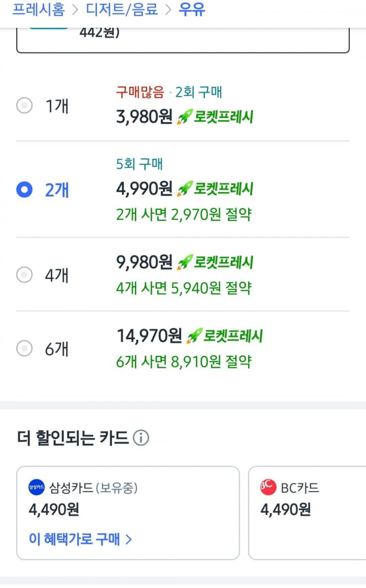
Task: Open the 디저트/음료 breadcrumb category
Action: point(121,9)
